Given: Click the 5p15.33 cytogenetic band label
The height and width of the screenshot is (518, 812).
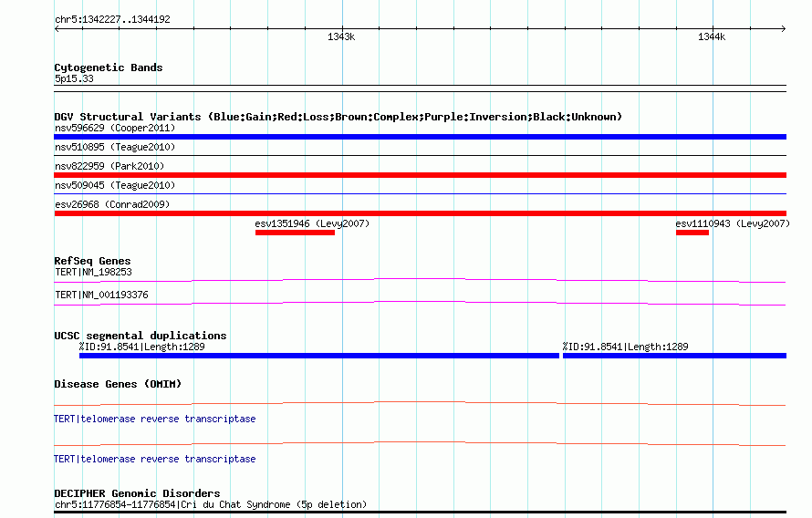Looking at the screenshot, I should pyautogui.click(x=74, y=78).
